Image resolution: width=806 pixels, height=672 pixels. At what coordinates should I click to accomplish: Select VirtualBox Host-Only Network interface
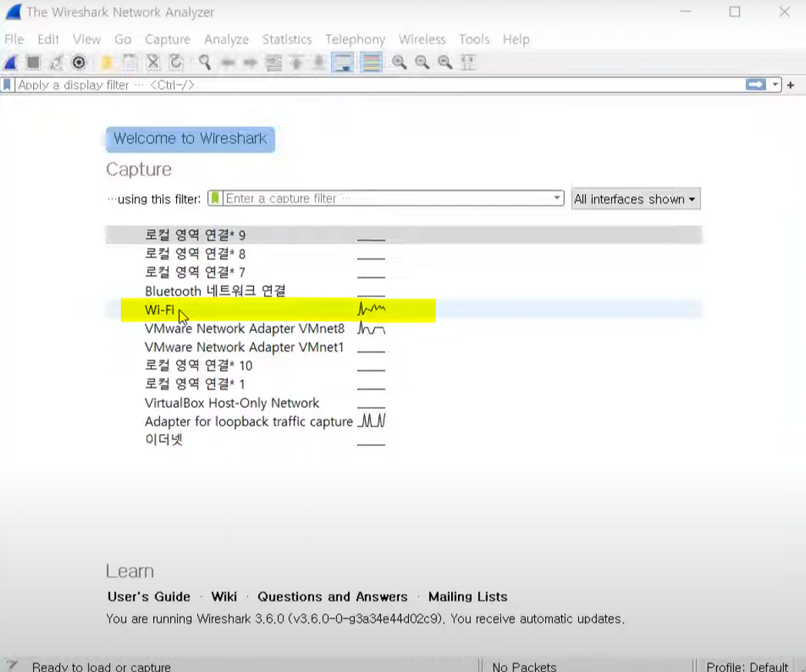(x=403, y=403)
